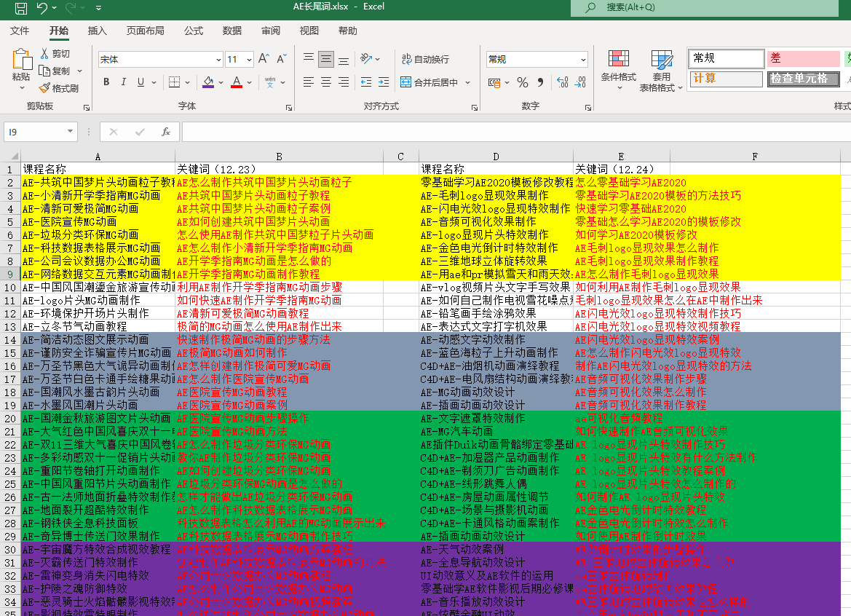This screenshot has height=616, width=851.
Task: Click the increase indent icon
Action: [x=384, y=82]
